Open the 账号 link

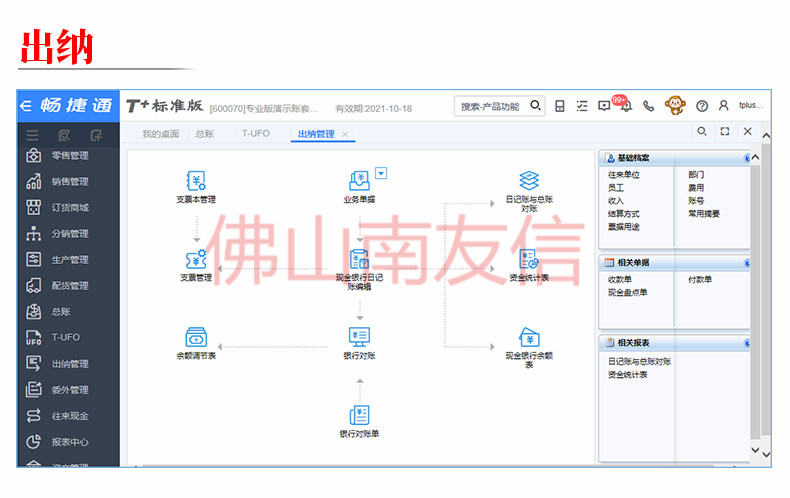coord(696,201)
